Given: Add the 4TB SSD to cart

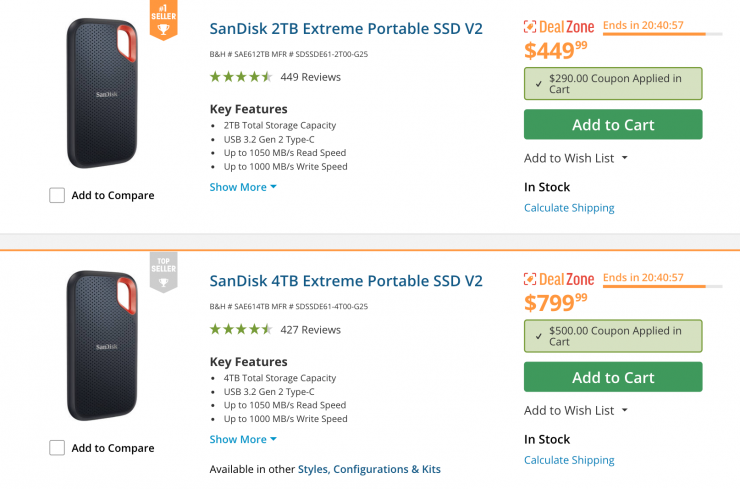Looking at the screenshot, I should click(612, 377).
